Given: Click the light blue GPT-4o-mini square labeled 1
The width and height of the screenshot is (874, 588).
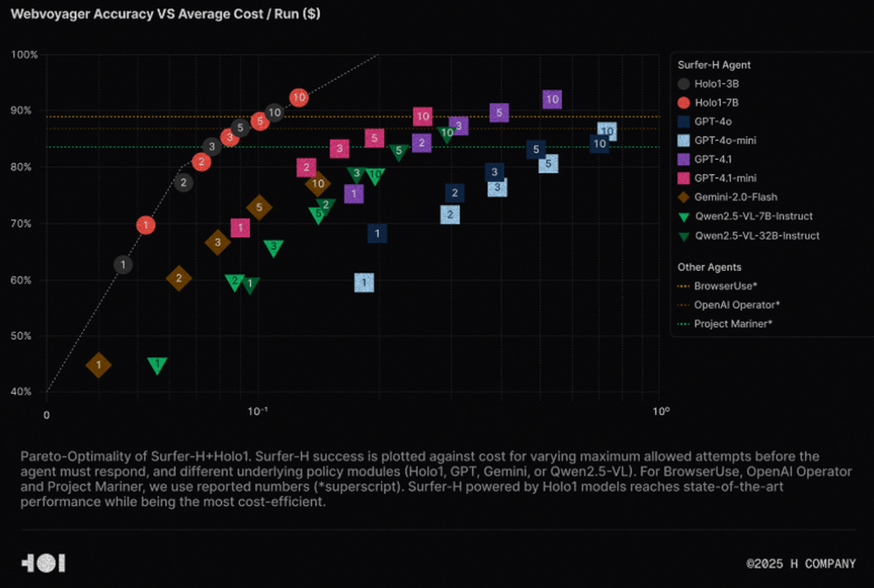Looking at the screenshot, I should pos(364,282).
